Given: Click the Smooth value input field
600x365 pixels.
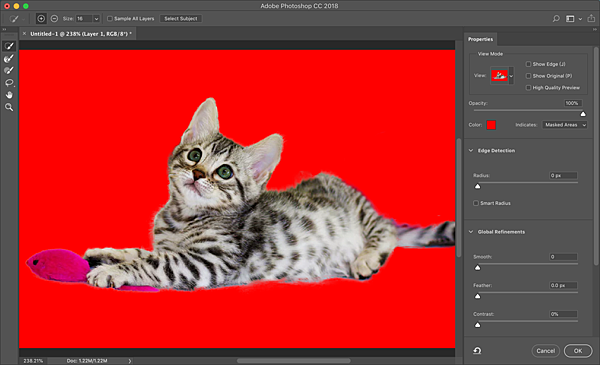Looking at the screenshot, I should (563, 257).
